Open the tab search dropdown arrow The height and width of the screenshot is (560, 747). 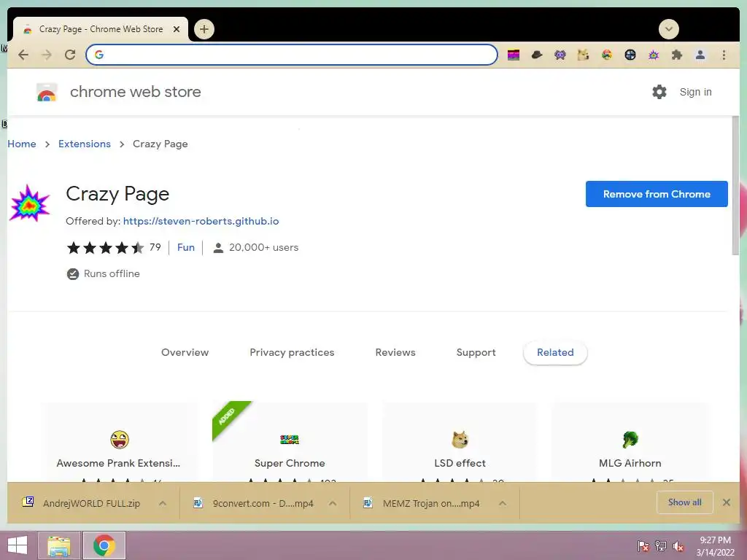(x=668, y=29)
